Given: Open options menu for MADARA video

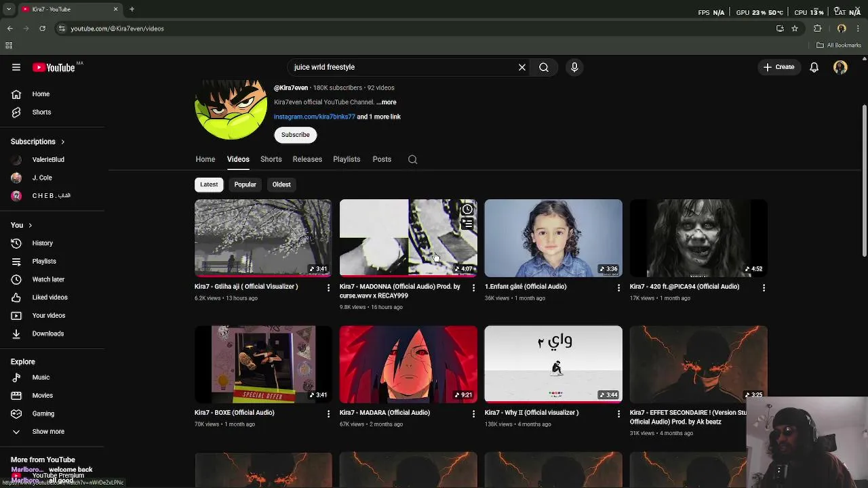Looking at the screenshot, I should coord(474,414).
